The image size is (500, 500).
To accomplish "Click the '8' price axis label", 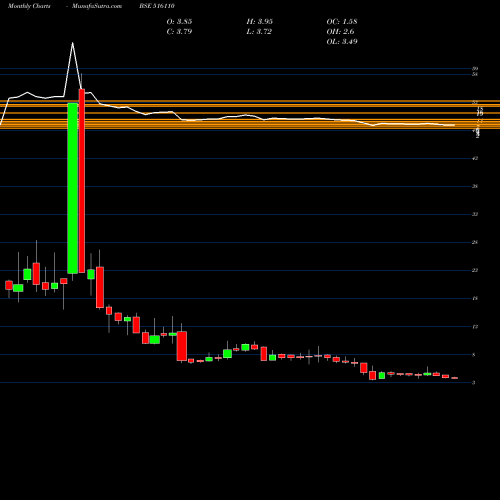I will click(x=474, y=355).
